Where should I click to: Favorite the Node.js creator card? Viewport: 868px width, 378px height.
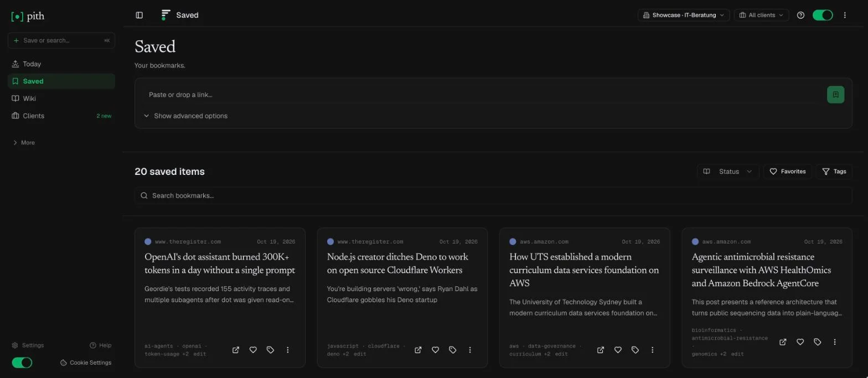435,350
